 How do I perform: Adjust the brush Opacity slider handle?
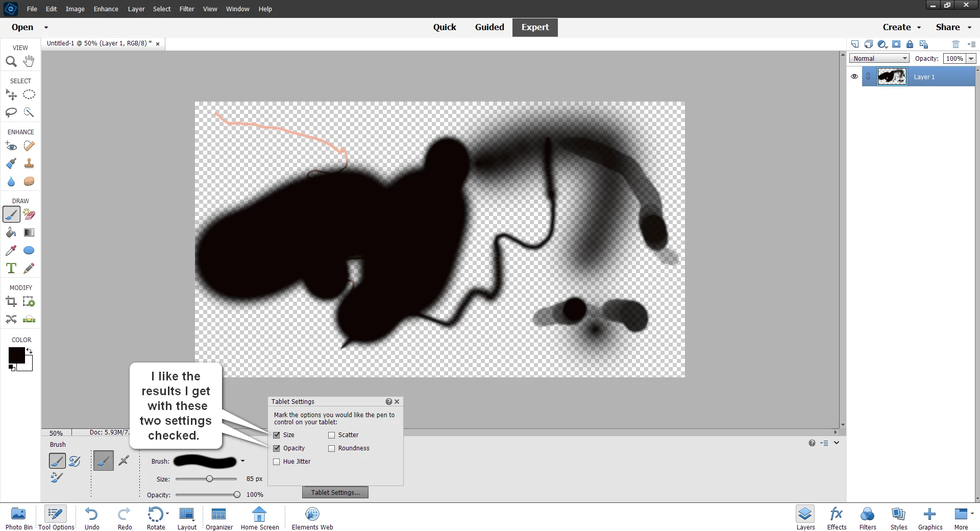(x=237, y=495)
